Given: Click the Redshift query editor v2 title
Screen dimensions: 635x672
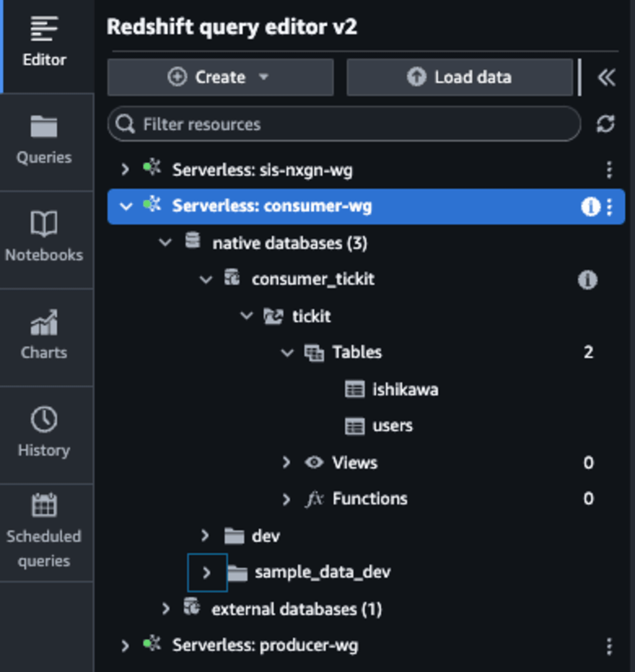Looking at the screenshot, I should pos(232,27).
